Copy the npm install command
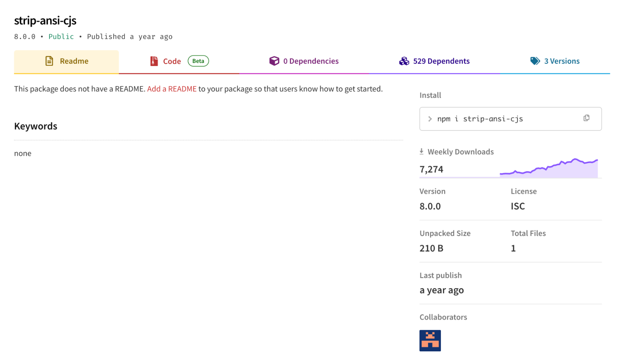The width and height of the screenshot is (618, 364). (x=586, y=118)
